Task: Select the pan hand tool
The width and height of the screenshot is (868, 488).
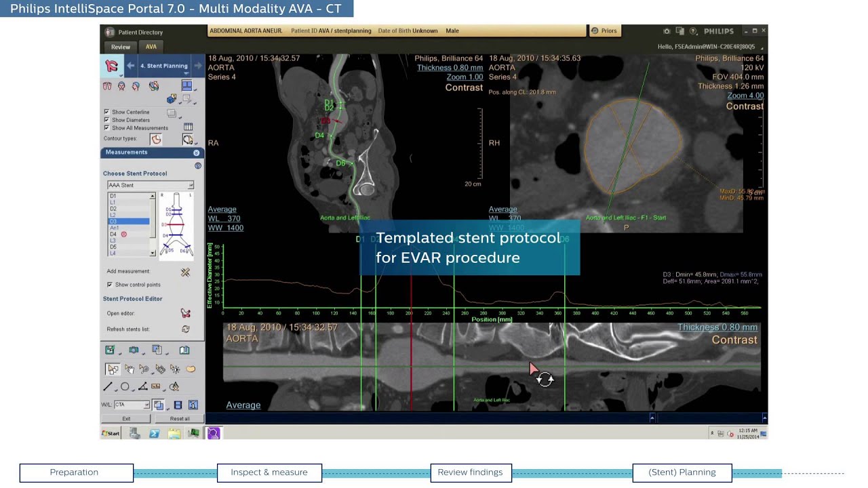Action: coord(129,369)
